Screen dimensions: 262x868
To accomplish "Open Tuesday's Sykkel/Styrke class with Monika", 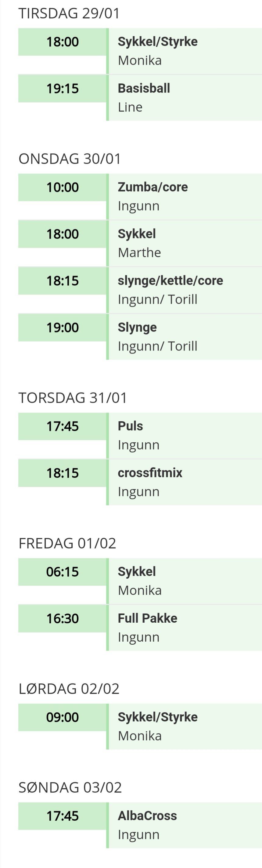I will pos(157,42).
